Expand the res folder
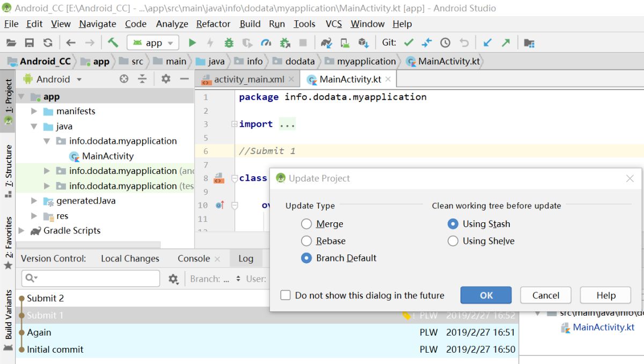This screenshot has width=644, height=364. click(x=34, y=216)
